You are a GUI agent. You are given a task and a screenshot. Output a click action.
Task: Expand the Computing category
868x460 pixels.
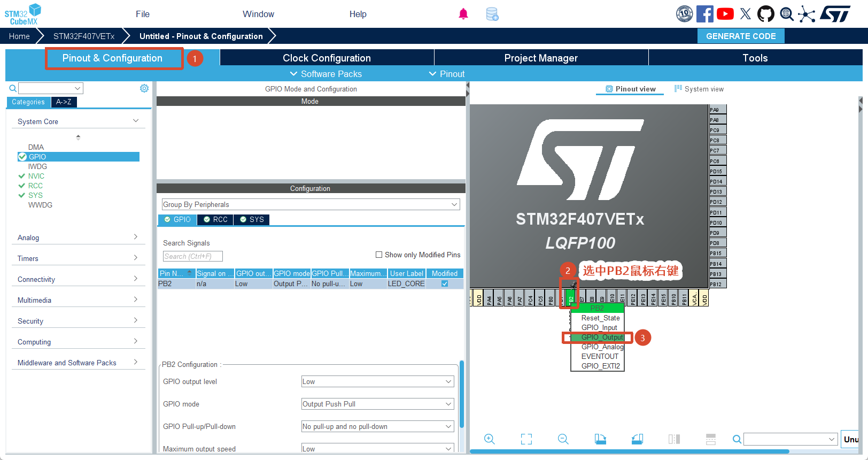136,341
